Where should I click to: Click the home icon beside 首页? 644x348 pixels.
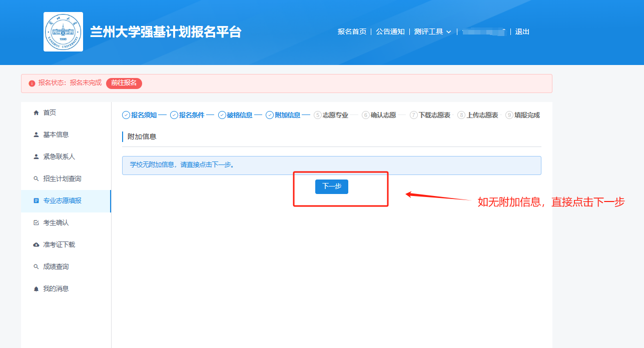(36, 113)
